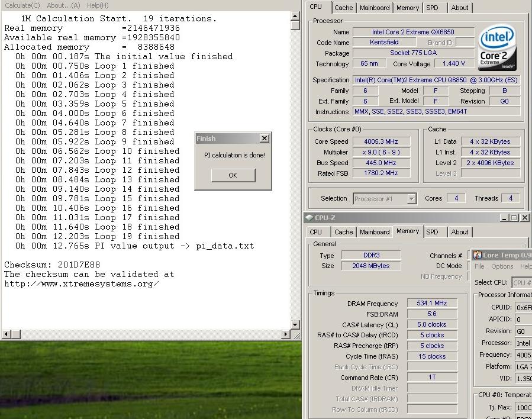Image resolution: width=532 pixels, height=419 pixels.
Task: Switch to the CPU tab in the CPU-Z Memory window
Action: point(316,232)
